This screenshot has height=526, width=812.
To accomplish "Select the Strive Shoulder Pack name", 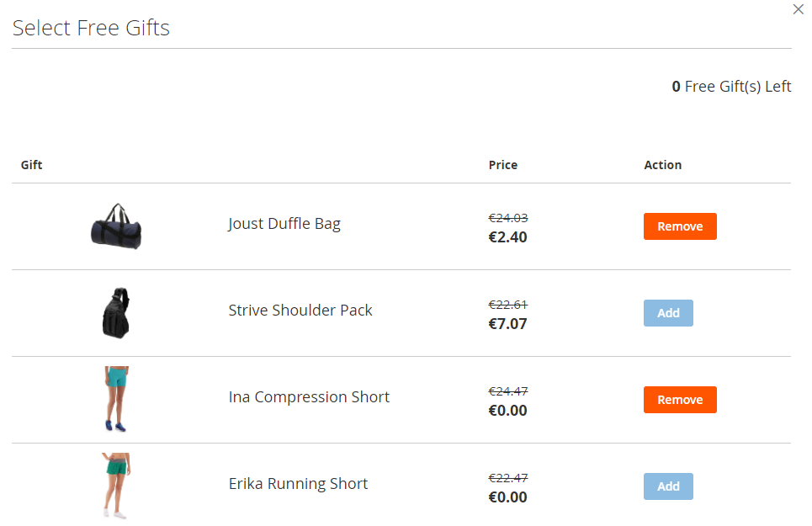I will [300, 311].
